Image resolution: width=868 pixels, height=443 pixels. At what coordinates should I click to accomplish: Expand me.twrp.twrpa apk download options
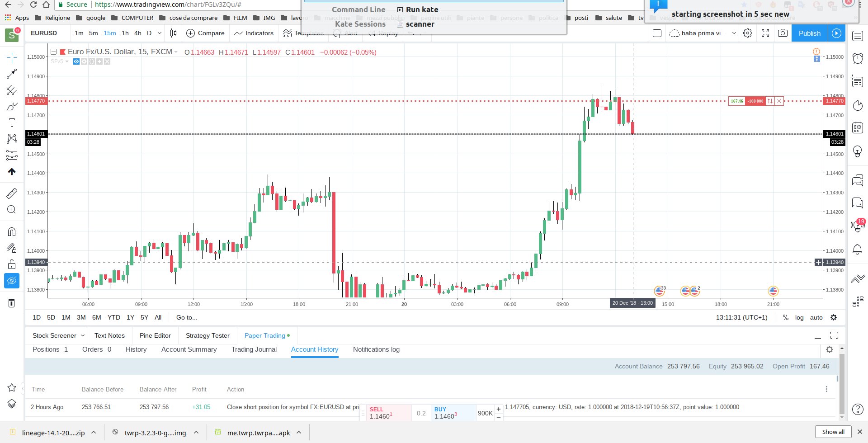coord(299,433)
